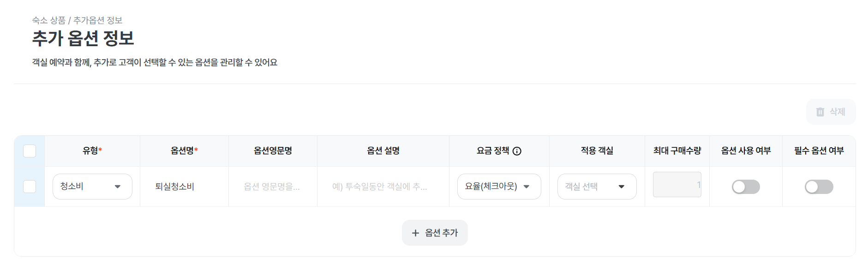Click the 객실 선택 dropdown caret
Viewport: 868px width, 272px height.
coord(622,187)
